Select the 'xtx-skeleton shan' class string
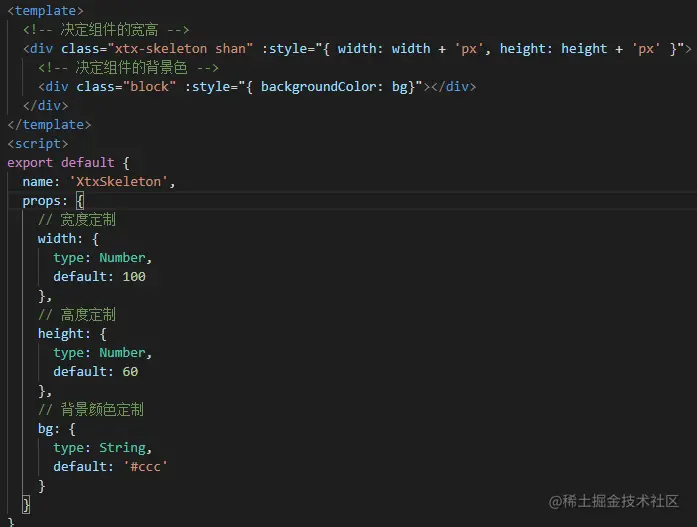The height and width of the screenshot is (527, 697). pos(180,48)
